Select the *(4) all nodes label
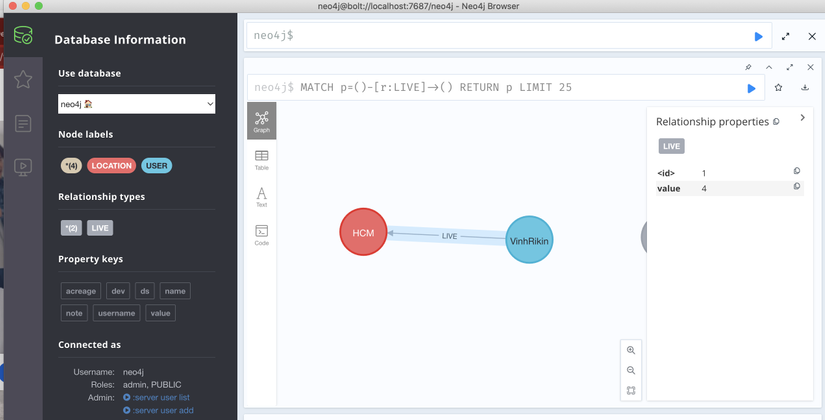Image resolution: width=825 pixels, height=420 pixels. (71, 166)
